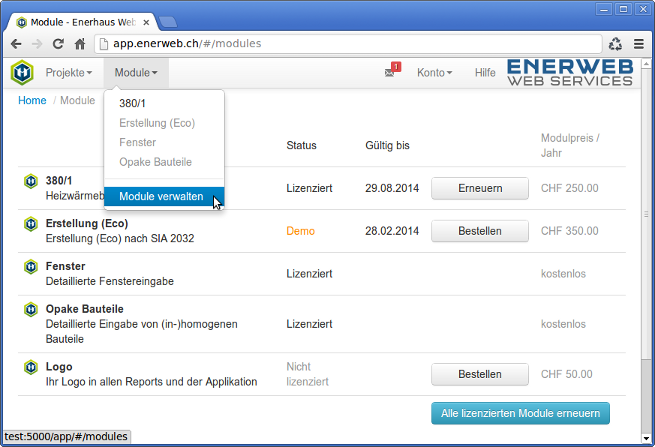
Task: Click Alle lizenzierten Module erneuern button
Action: point(519,413)
